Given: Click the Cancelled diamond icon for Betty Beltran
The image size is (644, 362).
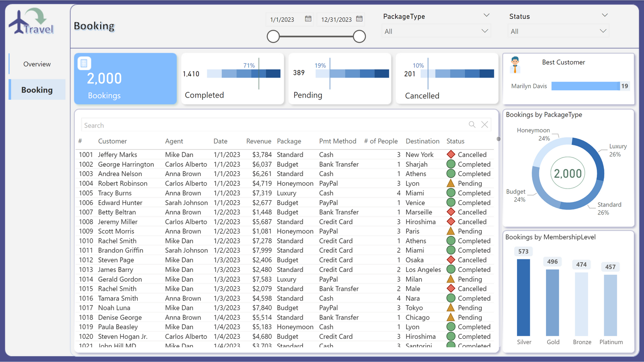Looking at the screenshot, I should pyautogui.click(x=451, y=212).
